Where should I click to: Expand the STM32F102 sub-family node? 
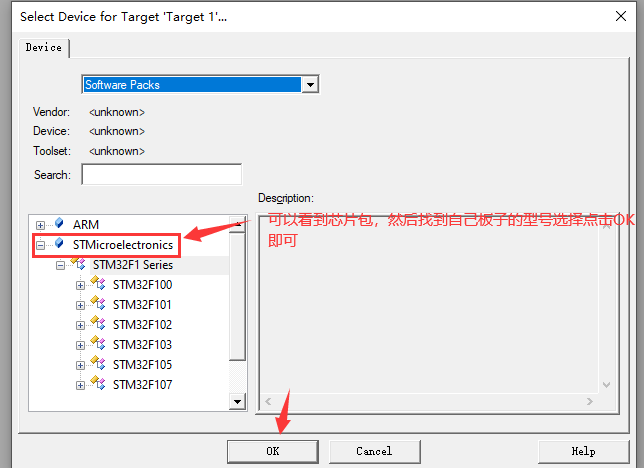point(81,325)
